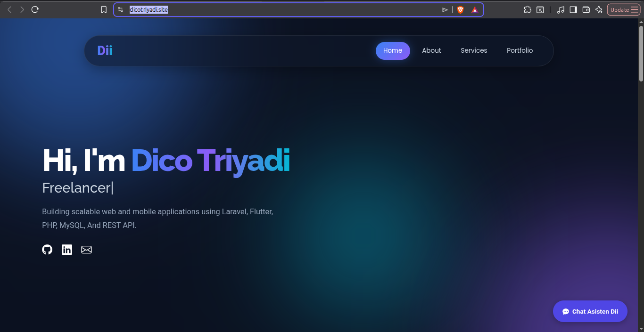Click the email envelope icon
The width and height of the screenshot is (644, 332).
click(x=86, y=250)
